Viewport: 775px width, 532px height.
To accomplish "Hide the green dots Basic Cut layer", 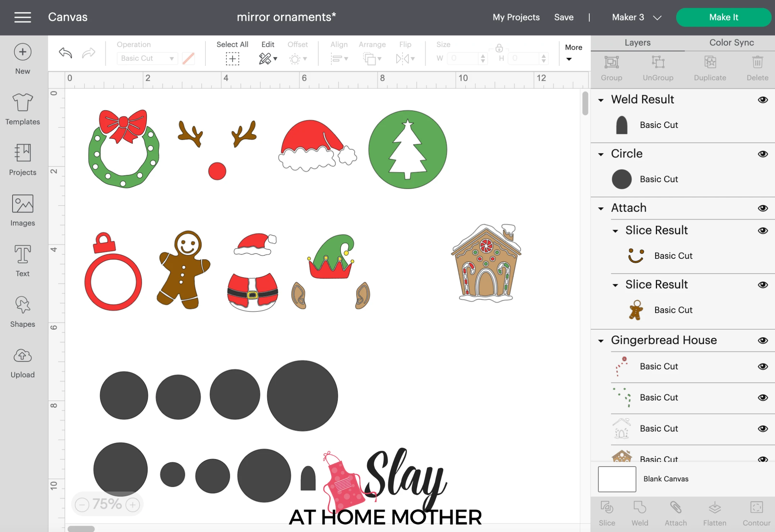I will (x=763, y=398).
